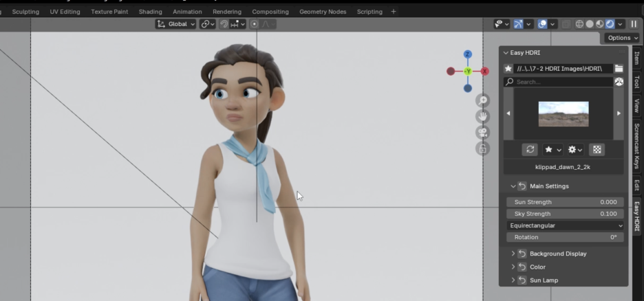644x301 pixels.
Task: Open the Compositing workspace tab
Action: point(270,12)
